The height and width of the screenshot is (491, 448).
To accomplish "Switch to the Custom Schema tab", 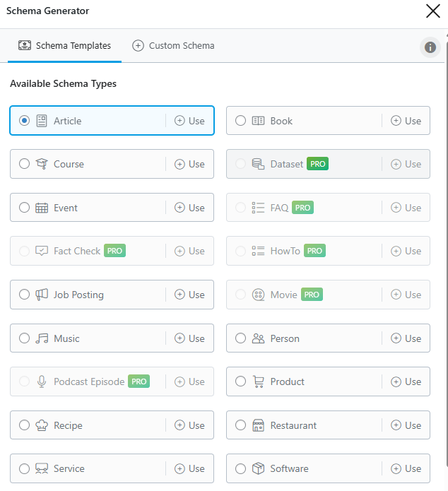I will 173,46.
